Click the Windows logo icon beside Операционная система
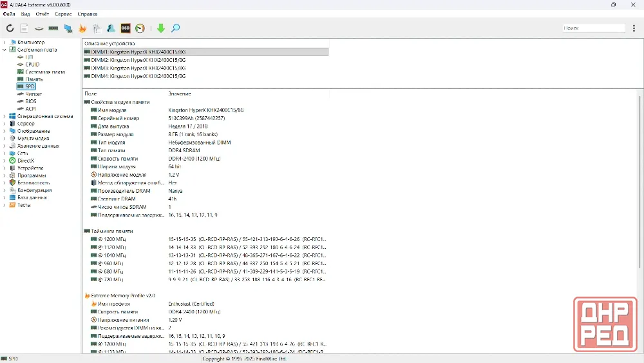Image resolution: width=644 pixels, height=363 pixels. pos(12,116)
